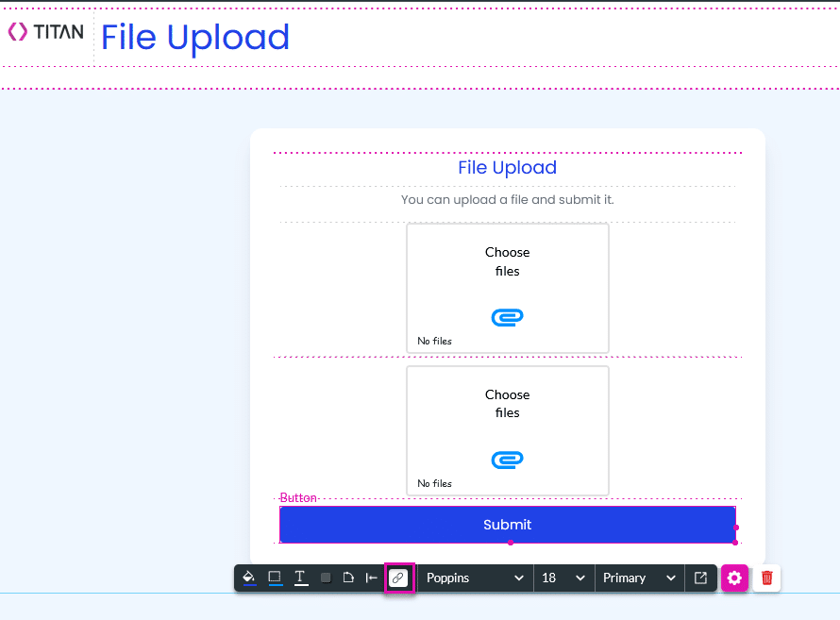Expand the font size 18 dropdown
Viewport: 840px width, 620px height.
pos(563,578)
